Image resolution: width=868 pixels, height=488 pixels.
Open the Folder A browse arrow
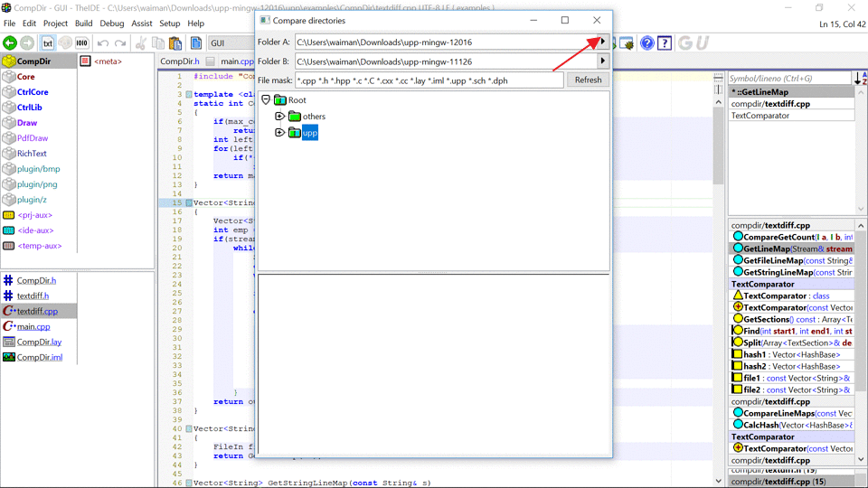[603, 42]
